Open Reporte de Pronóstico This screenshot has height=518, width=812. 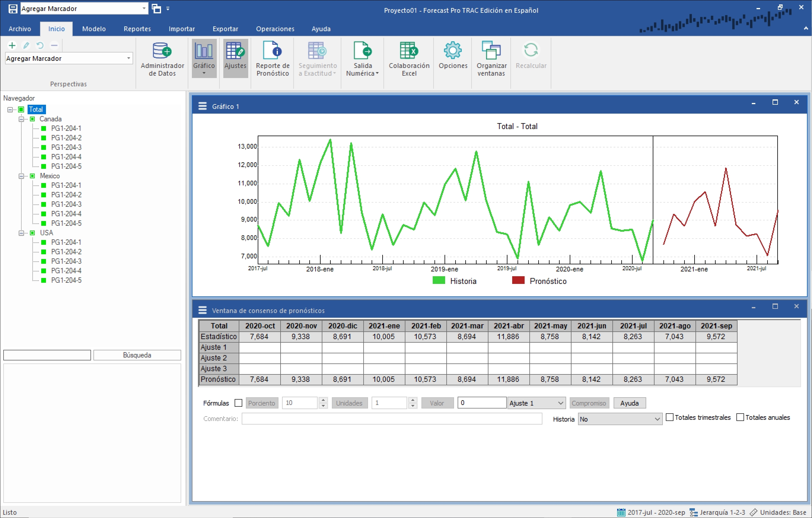(x=273, y=58)
